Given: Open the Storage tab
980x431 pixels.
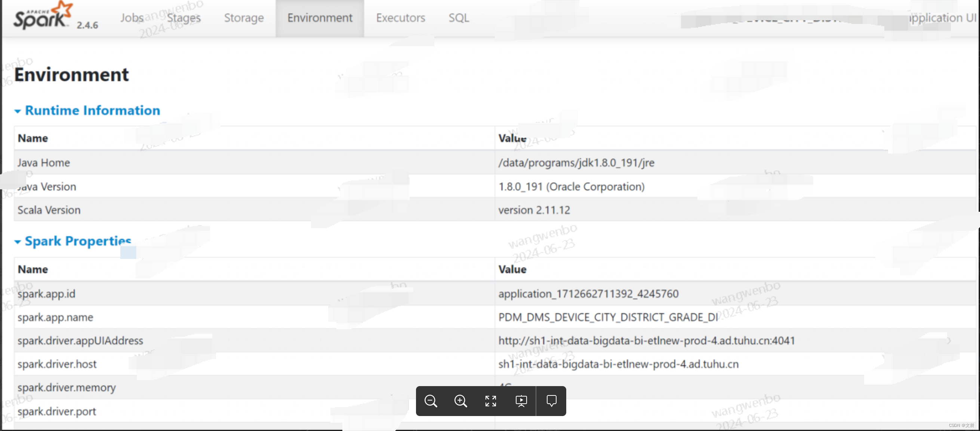Looking at the screenshot, I should (243, 18).
